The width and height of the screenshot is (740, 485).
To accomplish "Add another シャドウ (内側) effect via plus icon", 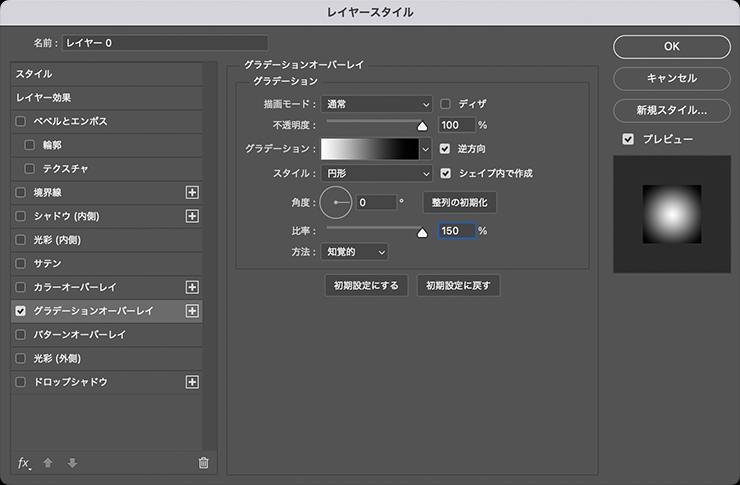I will pos(192,216).
